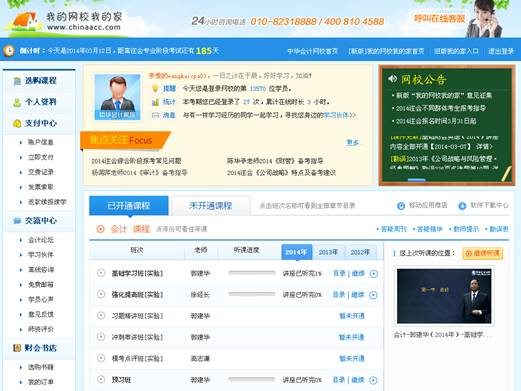Open the 答疑精华 link
Image resolution: width=521 pixels, height=391 pixels.
[429, 229]
